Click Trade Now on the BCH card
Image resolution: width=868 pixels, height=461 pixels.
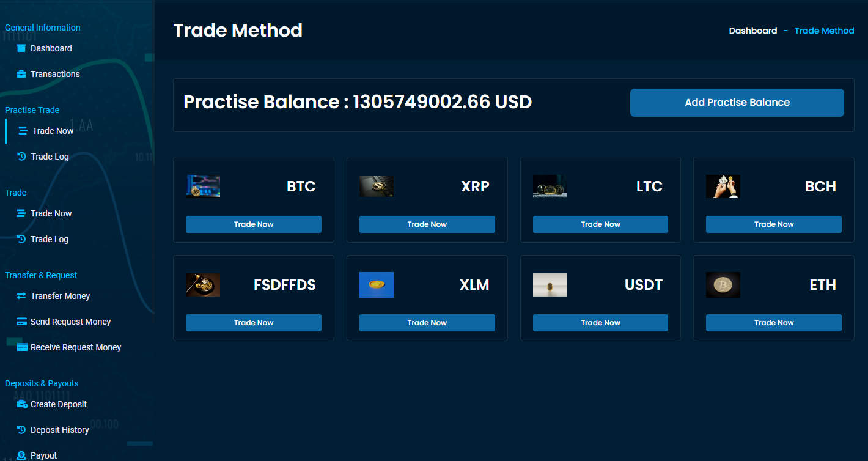[774, 224]
